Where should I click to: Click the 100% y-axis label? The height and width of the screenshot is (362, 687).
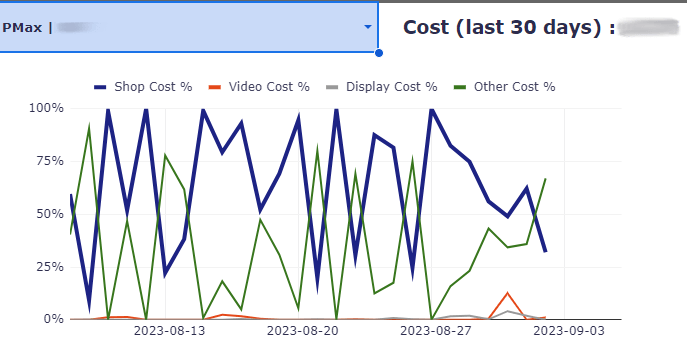tap(46, 108)
